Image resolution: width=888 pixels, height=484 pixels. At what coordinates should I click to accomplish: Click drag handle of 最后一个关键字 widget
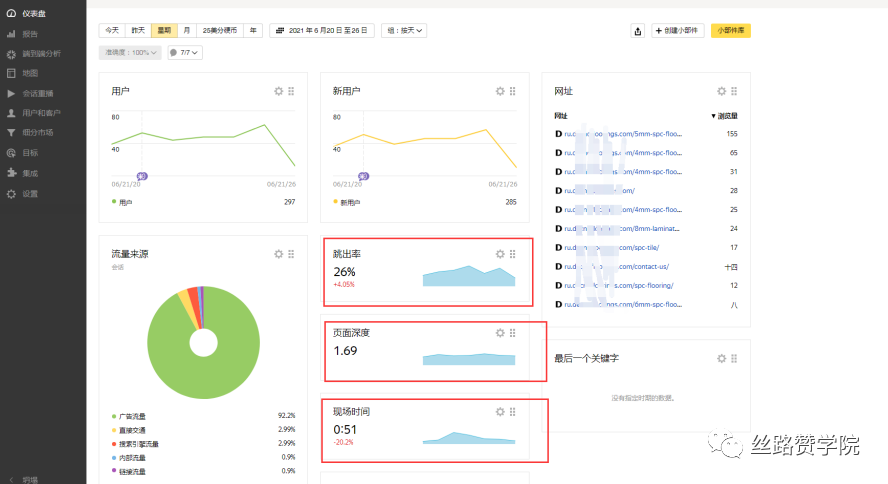734,358
